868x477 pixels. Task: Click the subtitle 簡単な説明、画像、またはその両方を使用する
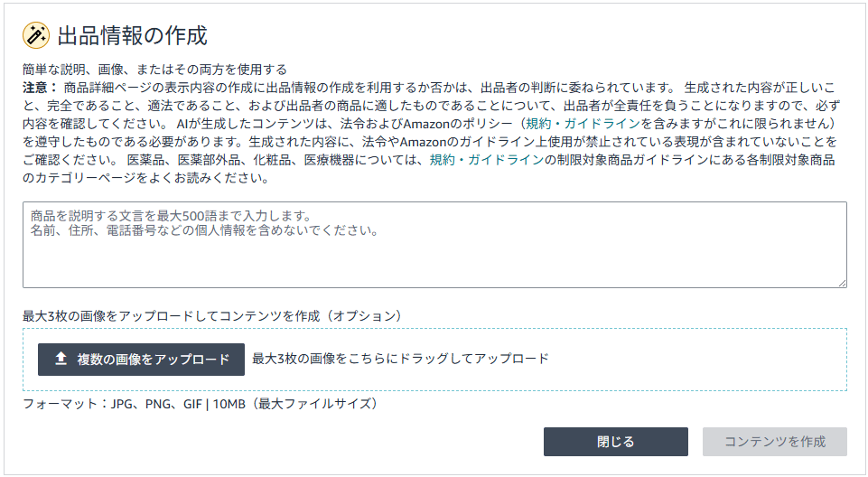click(155, 70)
